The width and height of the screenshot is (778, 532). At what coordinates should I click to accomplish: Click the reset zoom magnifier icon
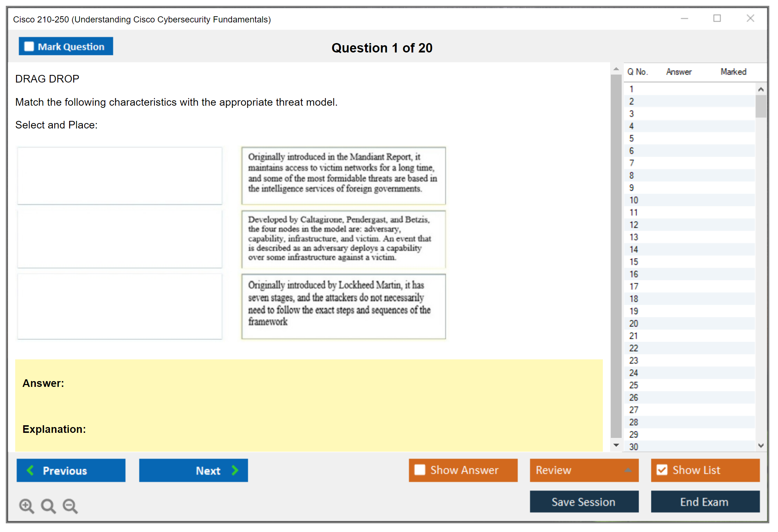pos(48,506)
